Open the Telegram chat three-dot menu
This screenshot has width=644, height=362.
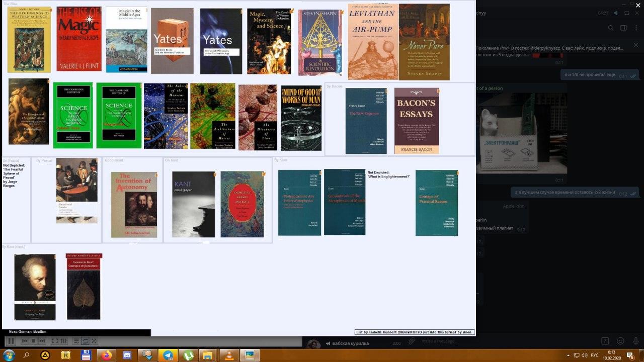(x=635, y=28)
